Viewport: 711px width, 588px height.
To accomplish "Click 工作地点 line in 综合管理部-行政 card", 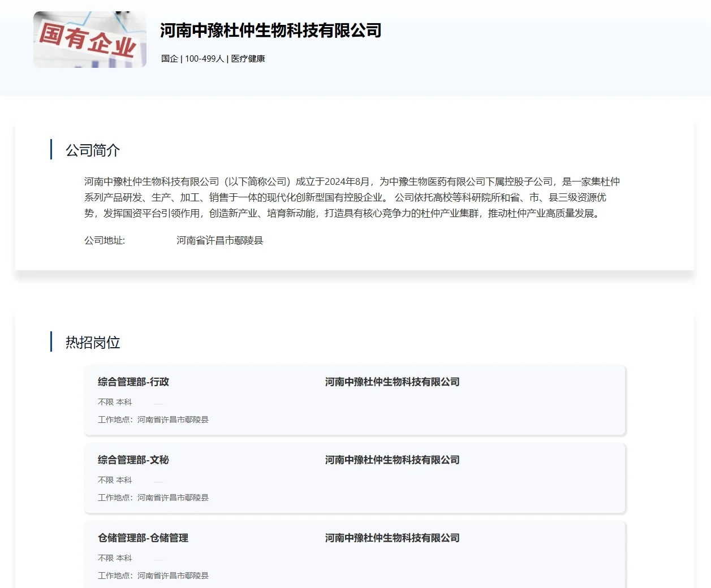I will (153, 420).
